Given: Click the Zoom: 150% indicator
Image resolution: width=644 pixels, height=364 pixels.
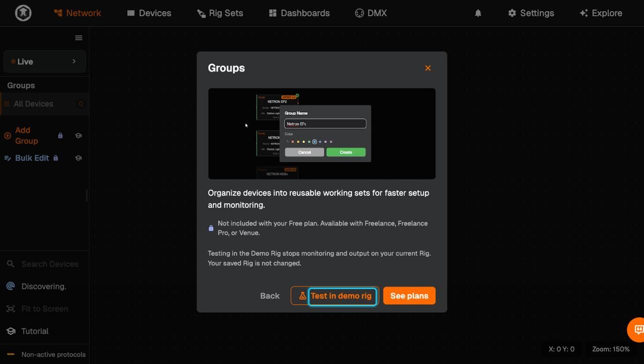Looking at the screenshot, I should tap(611, 349).
